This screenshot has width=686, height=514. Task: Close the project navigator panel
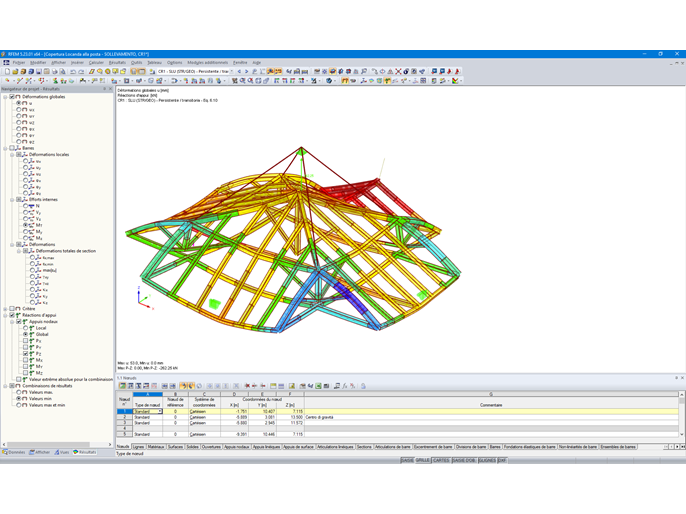coord(110,89)
